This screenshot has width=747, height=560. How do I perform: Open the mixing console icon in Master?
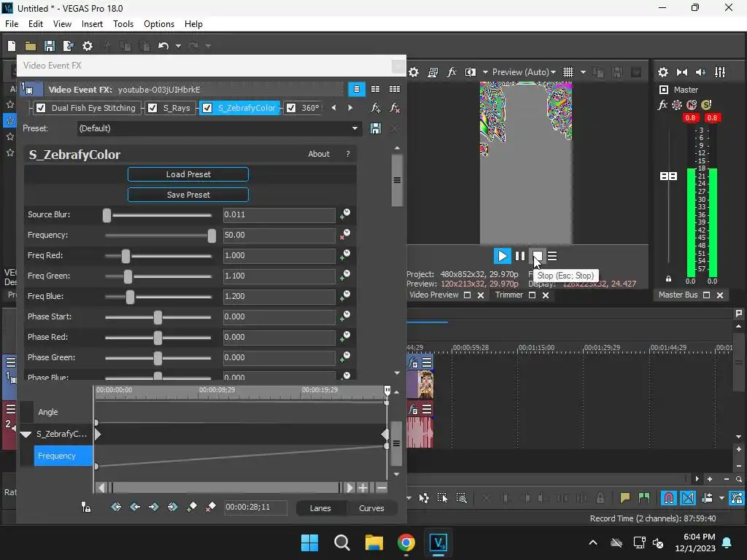[720, 72]
